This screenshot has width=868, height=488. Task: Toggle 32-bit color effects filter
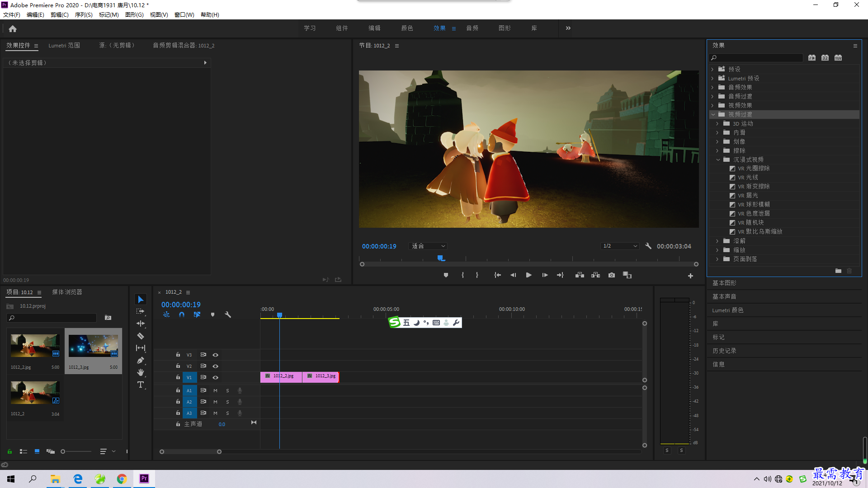coord(825,58)
